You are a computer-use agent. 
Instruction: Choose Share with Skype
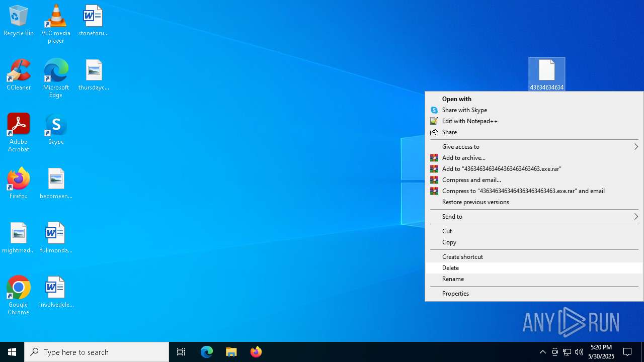coord(534,110)
